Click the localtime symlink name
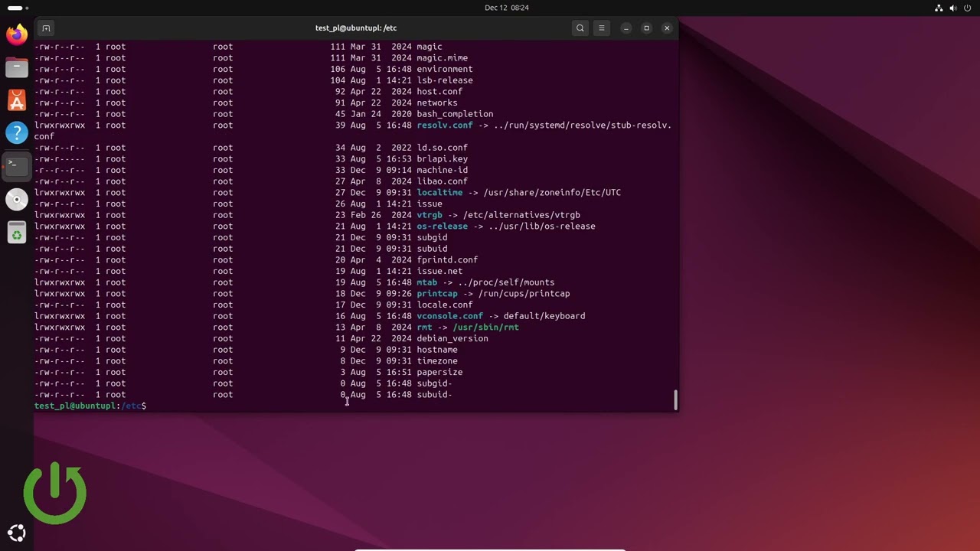The width and height of the screenshot is (980, 551). click(x=439, y=193)
